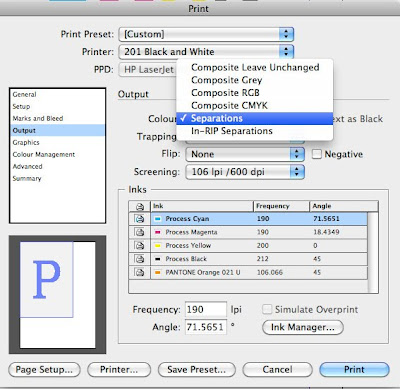Click the Save Preset... button
The width and height of the screenshot is (400, 389).
click(x=197, y=369)
